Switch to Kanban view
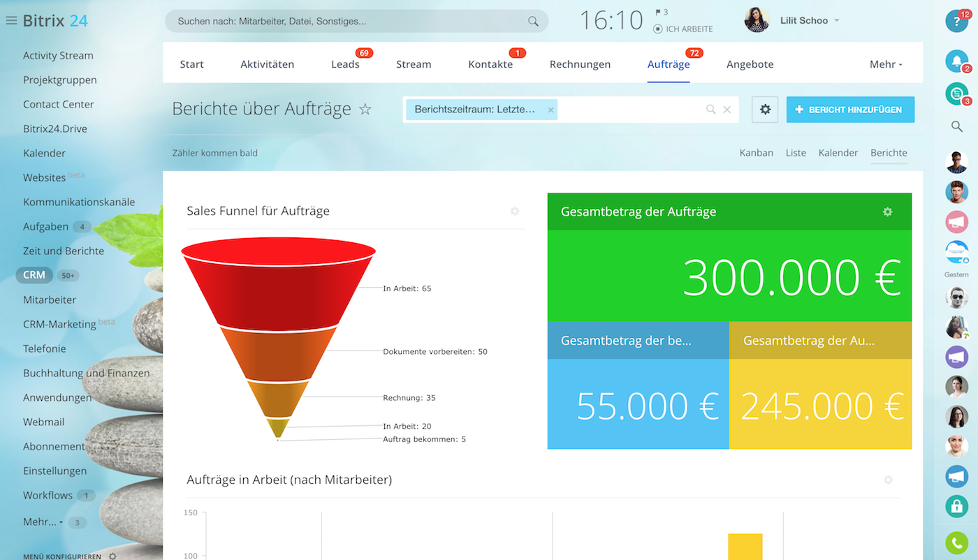 tap(757, 153)
